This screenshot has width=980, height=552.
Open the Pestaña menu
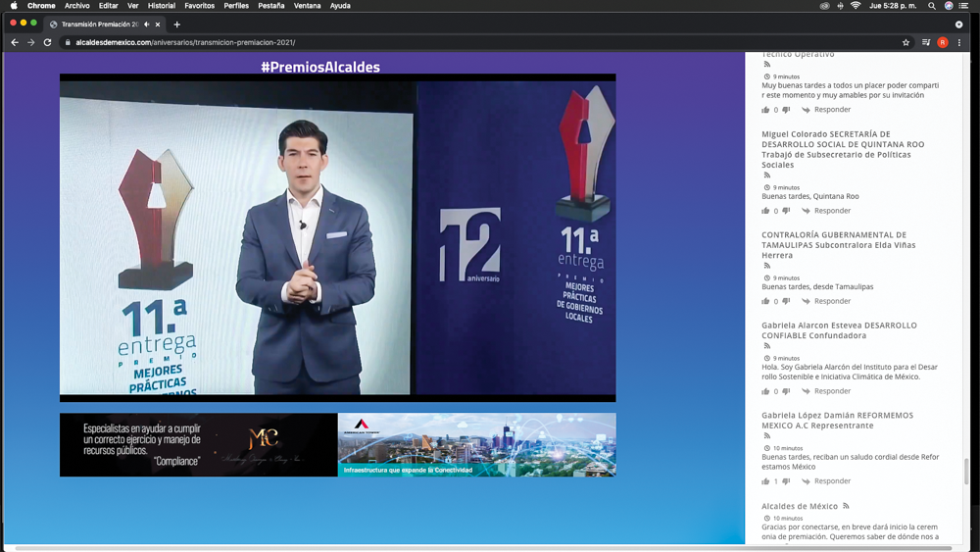(271, 6)
